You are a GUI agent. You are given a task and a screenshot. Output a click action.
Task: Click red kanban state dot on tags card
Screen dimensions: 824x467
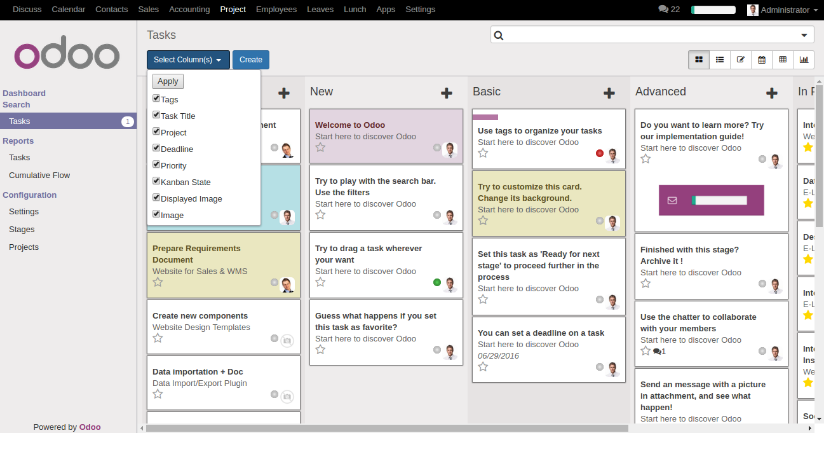(600, 153)
